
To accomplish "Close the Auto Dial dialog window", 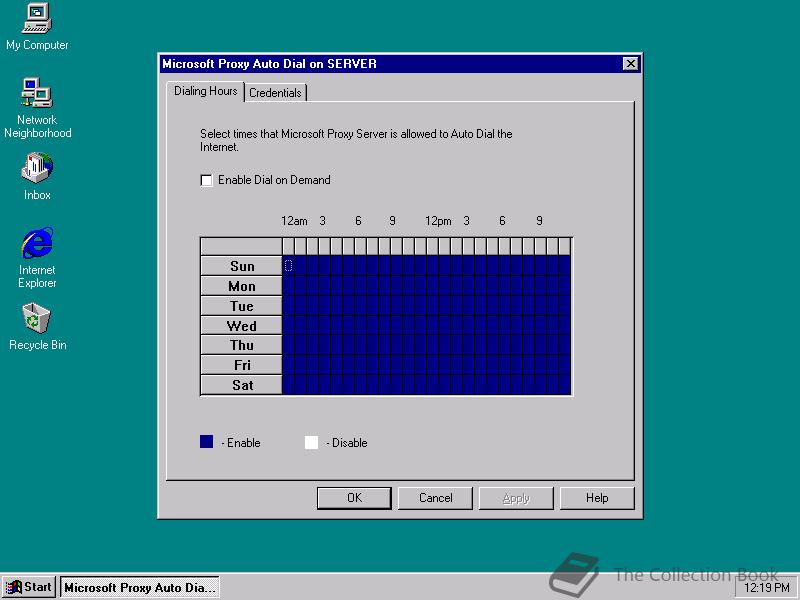I will pos(631,64).
